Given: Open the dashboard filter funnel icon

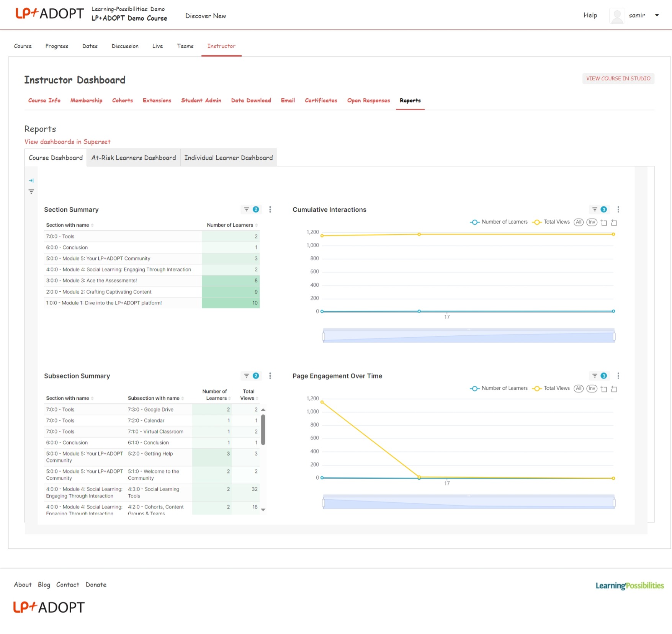Looking at the screenshot, I should [31, 191].
